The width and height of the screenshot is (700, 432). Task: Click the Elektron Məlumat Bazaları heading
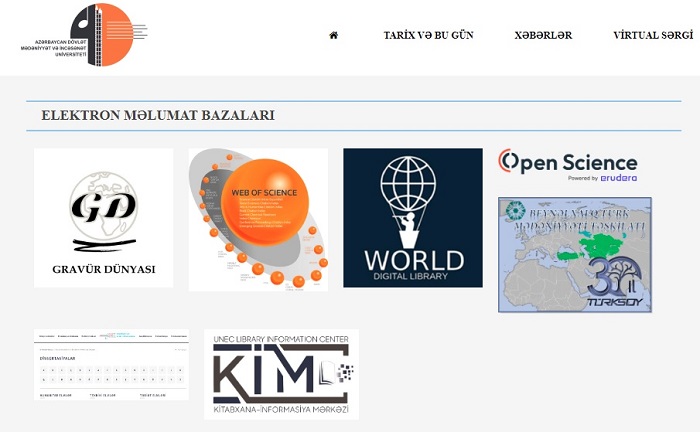pyautogui.click(x=157, y=116)
